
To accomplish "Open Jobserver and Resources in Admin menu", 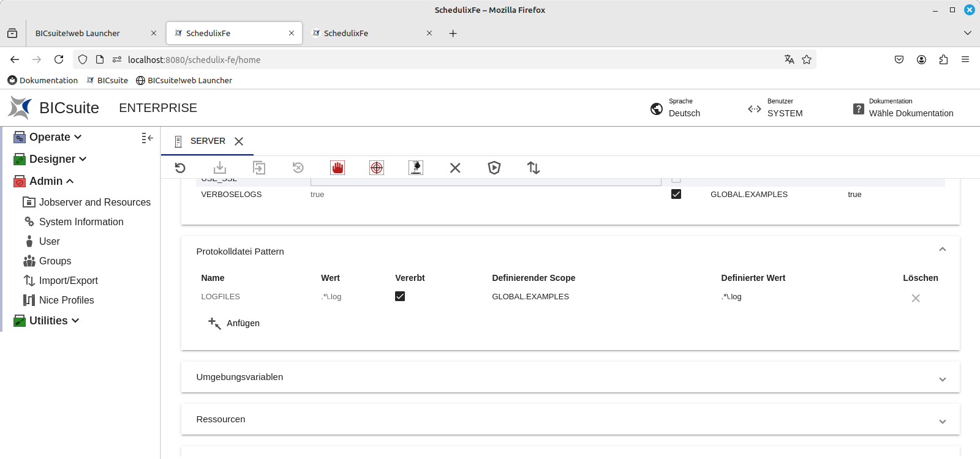I will [x=94, y=202].
